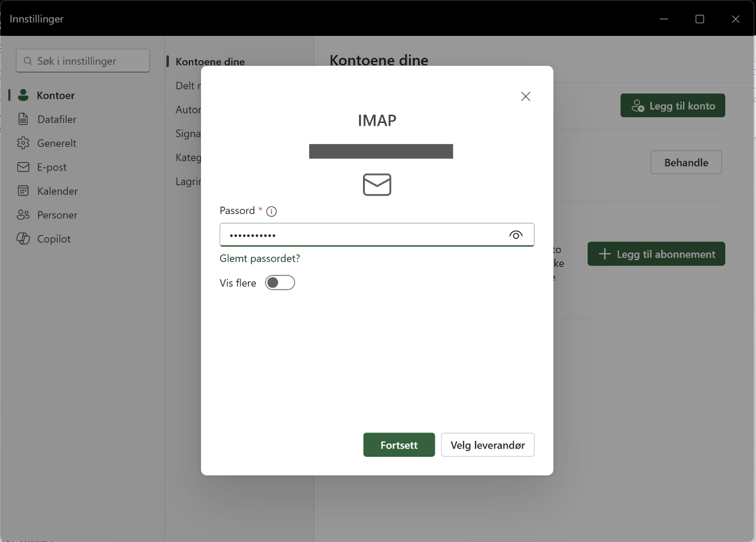The image size is (756, 542).
Task: Focus the Passord input field
Action: 376,235
